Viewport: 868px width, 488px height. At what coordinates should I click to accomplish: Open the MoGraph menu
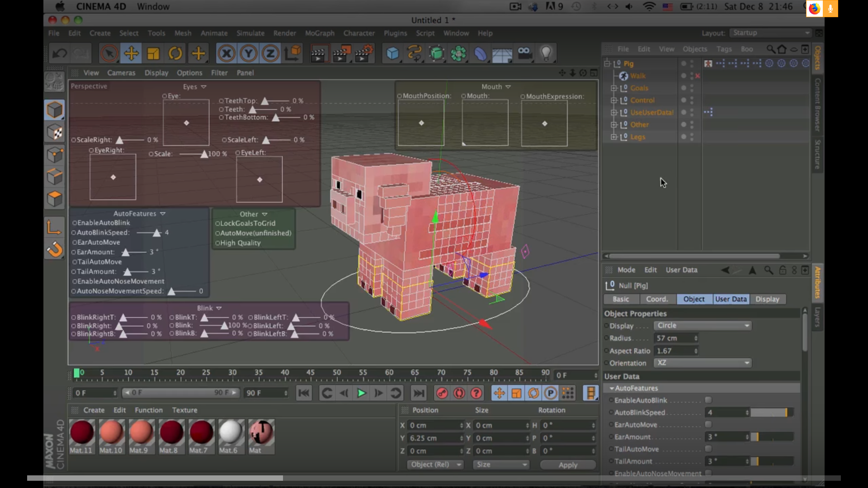[x=320, y=33]
